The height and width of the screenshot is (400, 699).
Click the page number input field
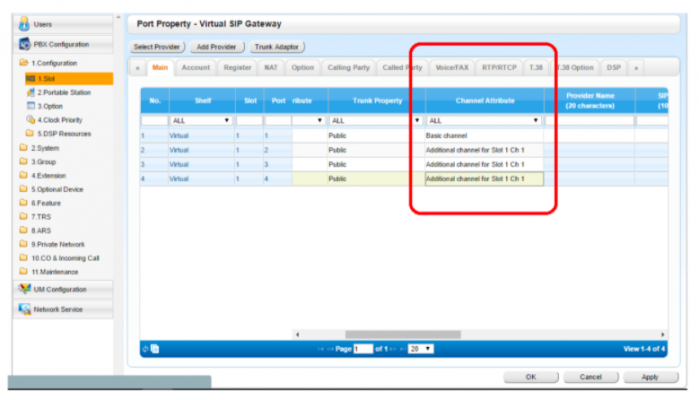pos(362,348)
